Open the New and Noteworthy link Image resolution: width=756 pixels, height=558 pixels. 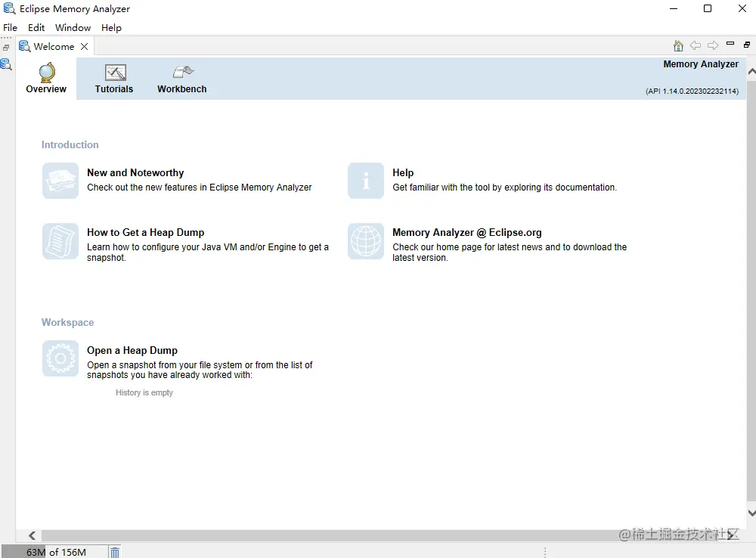click(135, 172)
